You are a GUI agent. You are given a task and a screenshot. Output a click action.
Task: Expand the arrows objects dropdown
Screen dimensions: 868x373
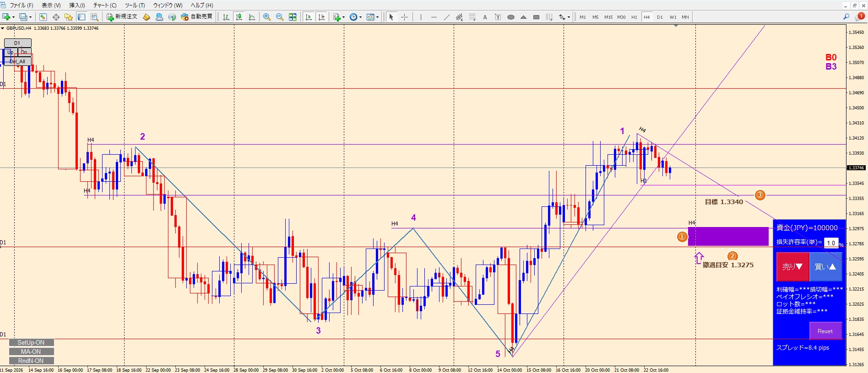coord(569,17)
